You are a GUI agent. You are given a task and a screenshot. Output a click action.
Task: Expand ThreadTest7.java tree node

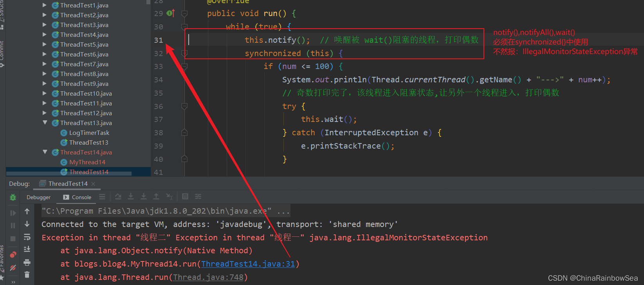[45, 64]
